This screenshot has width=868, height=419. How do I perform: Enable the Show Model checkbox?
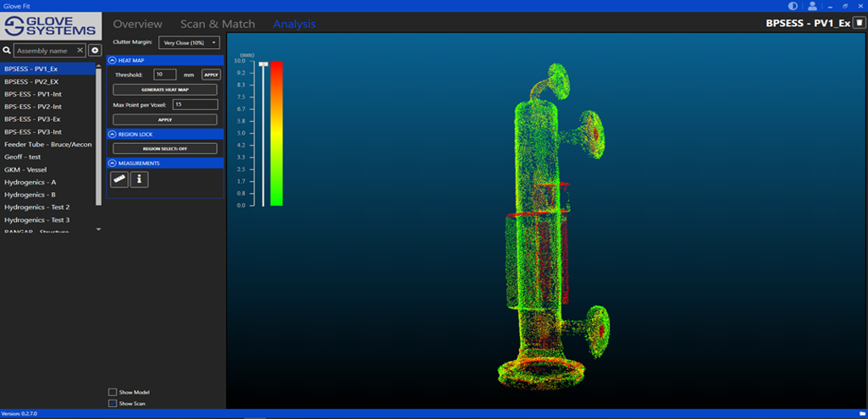113,392
